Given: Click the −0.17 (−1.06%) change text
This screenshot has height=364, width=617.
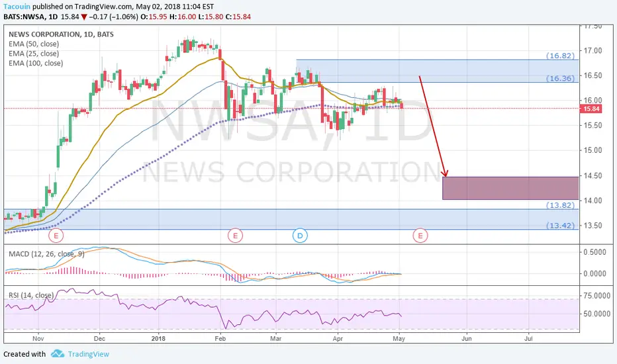Looking at the screenshot, I should [114, 17].
